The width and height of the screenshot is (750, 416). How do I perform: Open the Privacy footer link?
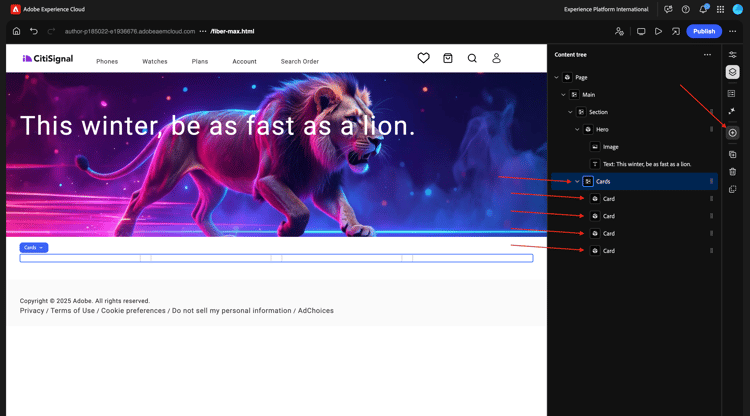(32, 310)
